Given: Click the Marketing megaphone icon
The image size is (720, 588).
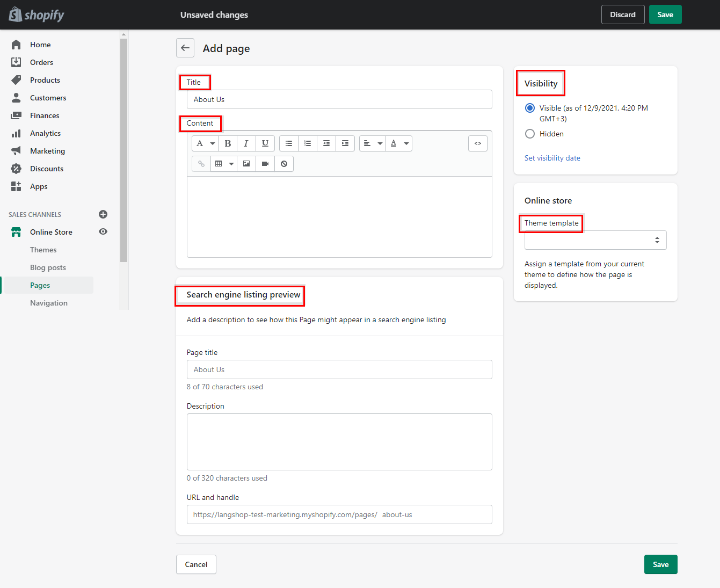Looking at the screenshot, I should (16, 151).
